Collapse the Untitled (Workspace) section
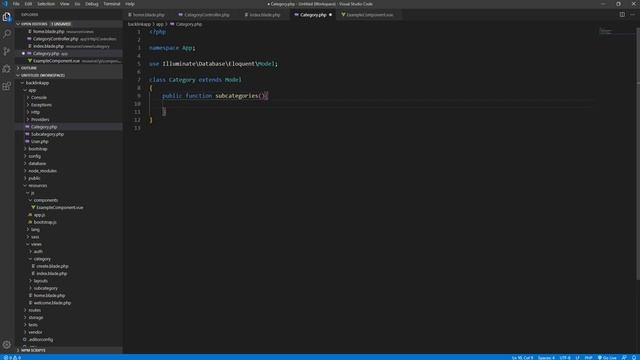Image resolution: width=640 pixels, height=360 pixels. click(69, 75)
